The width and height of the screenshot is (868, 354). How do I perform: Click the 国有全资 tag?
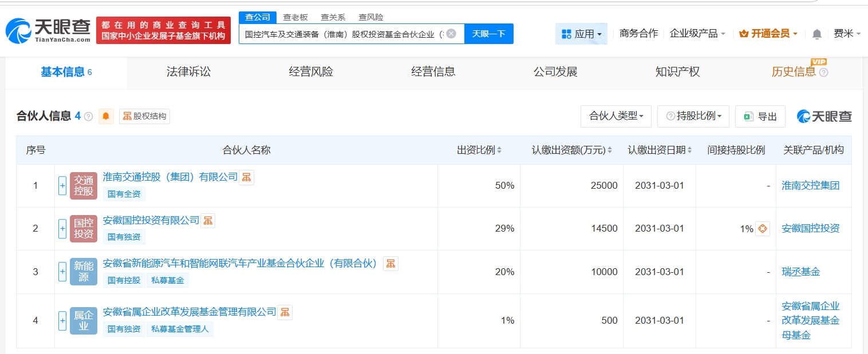124,194
